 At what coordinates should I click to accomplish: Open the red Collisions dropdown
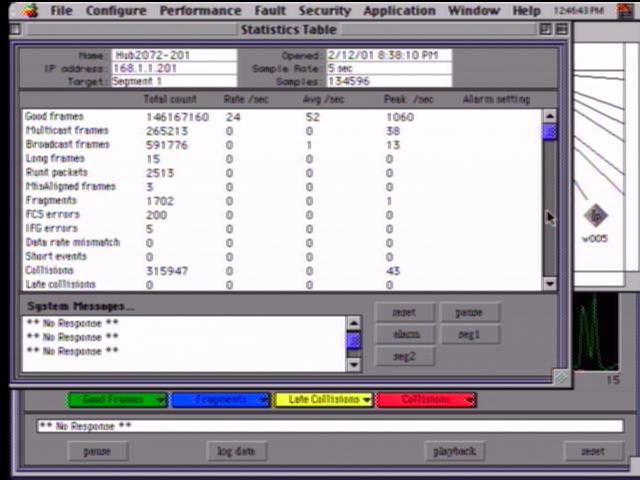tap(425, 400)
